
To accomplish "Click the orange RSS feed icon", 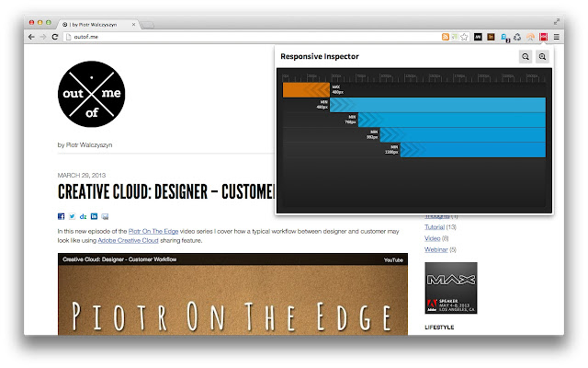I will [446, 37].
